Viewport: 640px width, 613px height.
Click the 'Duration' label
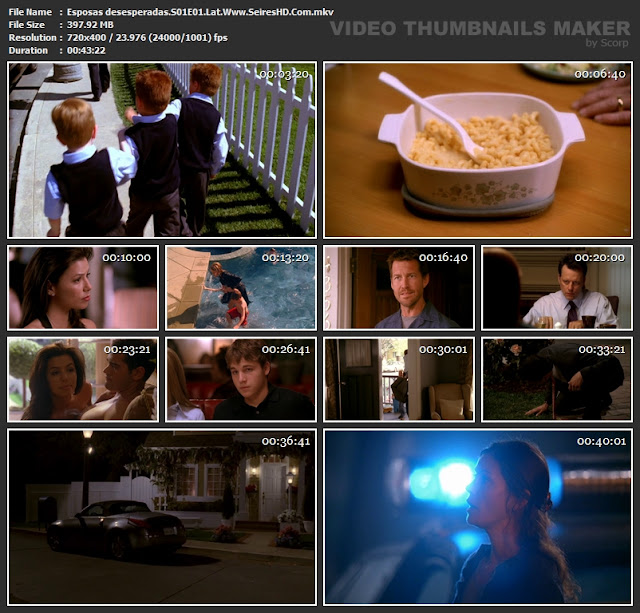click(x=28, y=50)
